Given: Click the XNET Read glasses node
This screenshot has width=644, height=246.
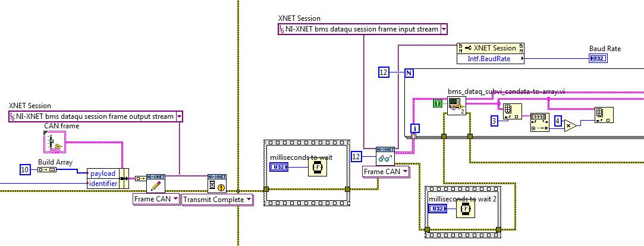Looking at the screenshot, I should click(x=386, y=156).
